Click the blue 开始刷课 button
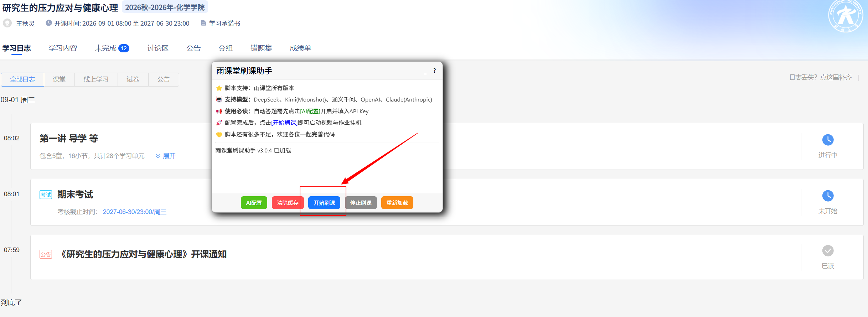Screen dimensions: 868x317 [x=324, y=203]
